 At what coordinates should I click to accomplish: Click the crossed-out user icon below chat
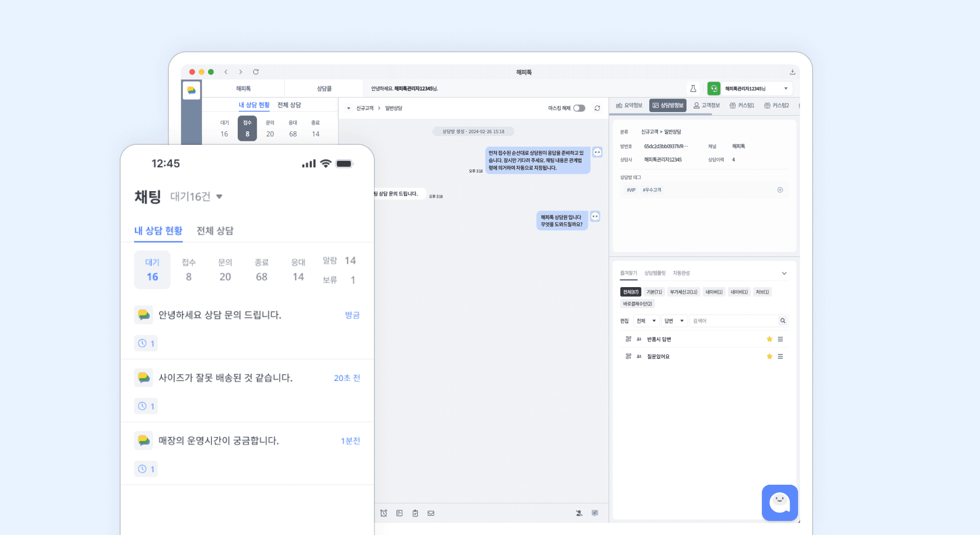click(x=579, y=513)
